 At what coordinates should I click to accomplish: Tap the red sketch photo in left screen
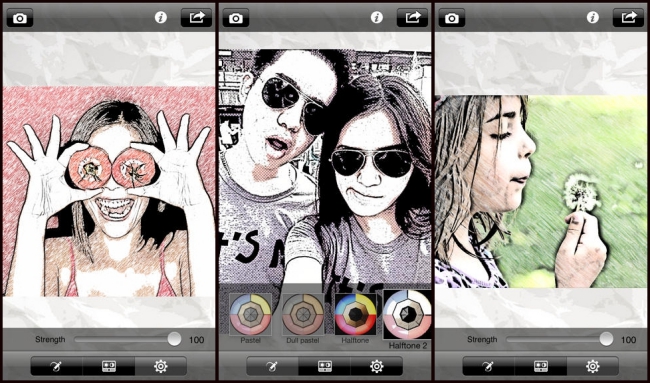click(x=109, y=191)
